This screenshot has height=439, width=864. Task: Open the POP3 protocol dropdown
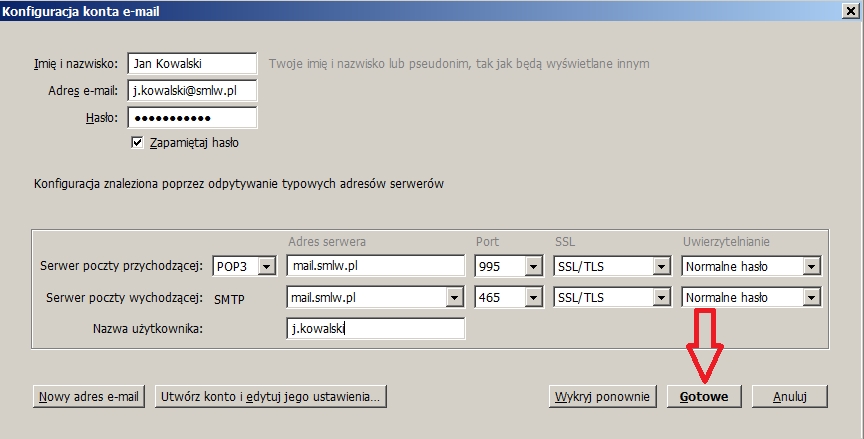click(266, 266)
